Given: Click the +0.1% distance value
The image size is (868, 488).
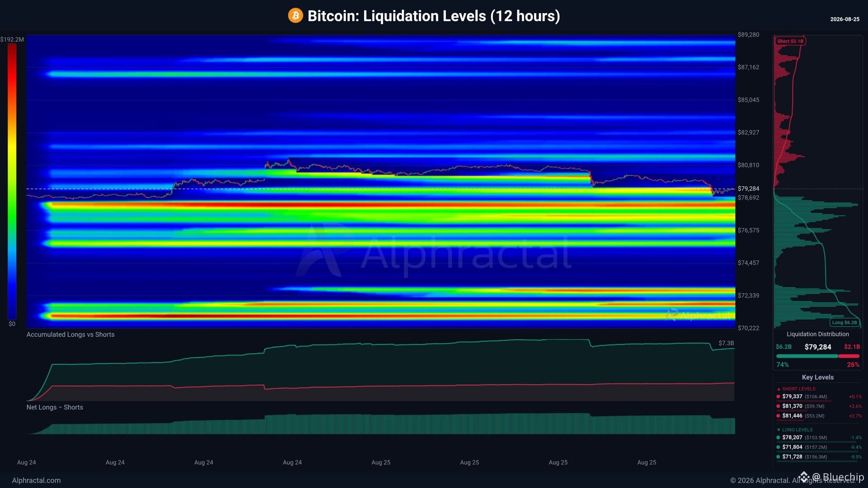Looking at the screenshot, I should coord(855,397).
